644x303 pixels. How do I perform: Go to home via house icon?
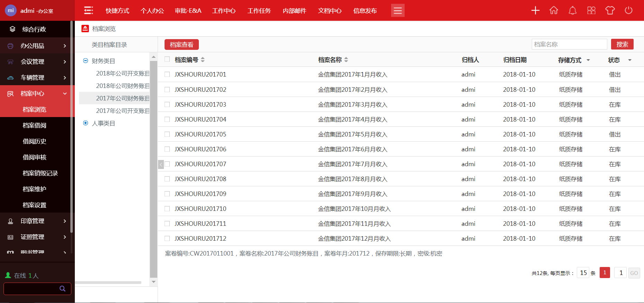tap(554, 10)
